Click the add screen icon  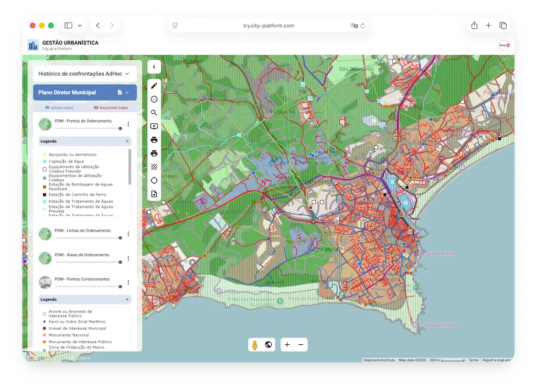click(x=154, y=126)
